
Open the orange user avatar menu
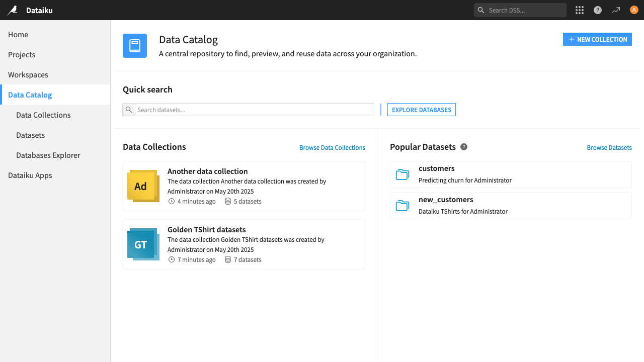click(634, 10)
